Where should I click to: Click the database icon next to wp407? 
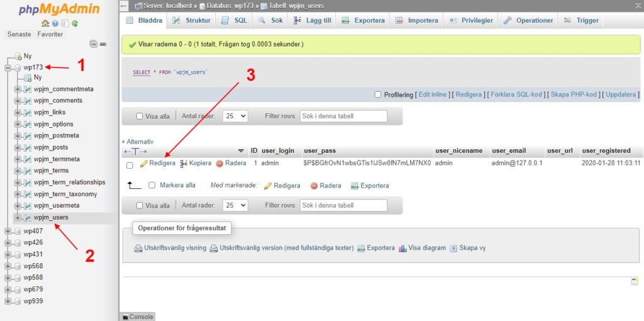(x=18, y=232)
